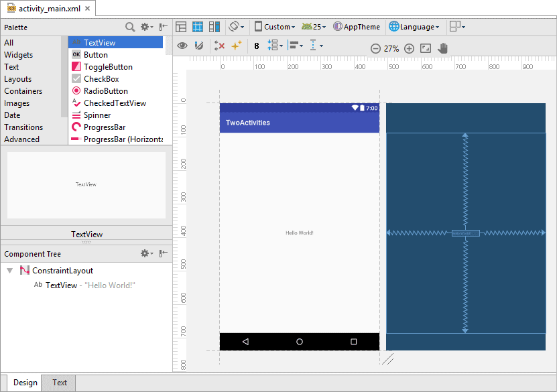Select Design-only view mode icon
The height and width of the screenshot is (392, 557).
pyautogui.click(x=181, y=27)
